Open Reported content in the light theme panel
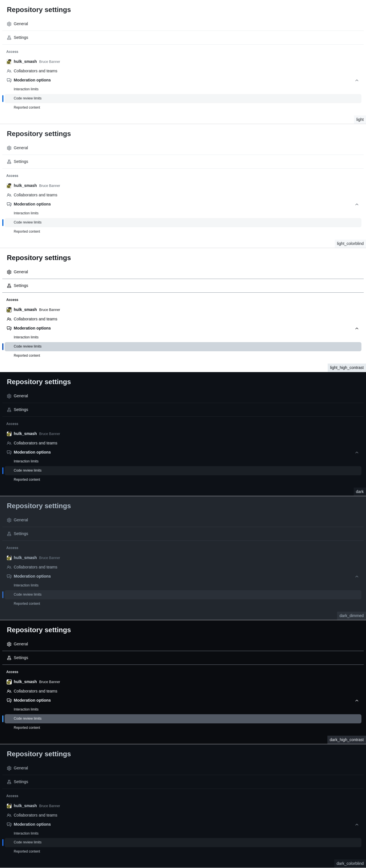Image resolution: width=366 pixels, height=868 pixels. click(x=183, y=107)
